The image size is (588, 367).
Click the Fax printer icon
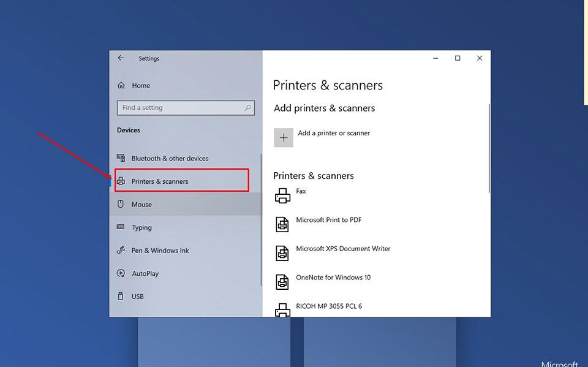282,195
